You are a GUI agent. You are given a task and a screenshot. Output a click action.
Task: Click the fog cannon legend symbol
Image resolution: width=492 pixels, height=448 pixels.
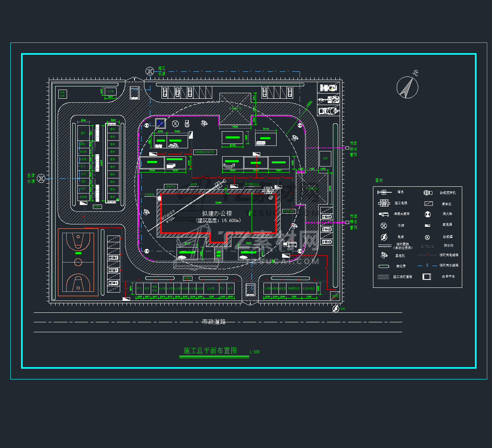pyautogui.click(x=384, y=255)
